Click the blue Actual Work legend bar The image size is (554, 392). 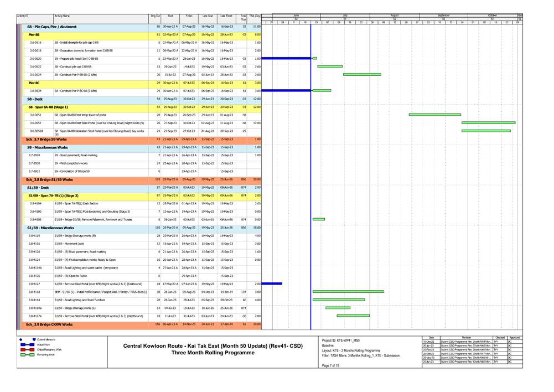pyautogui.click(x=28, y=344)
